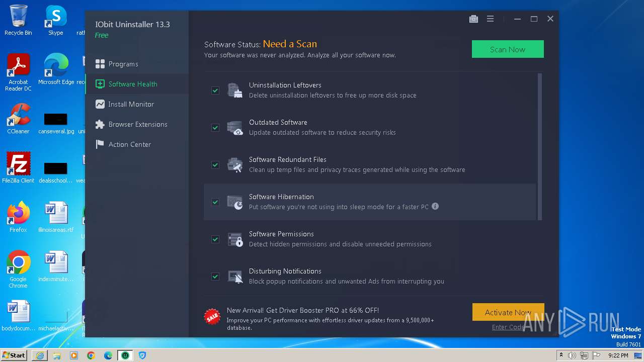
Task: Click Activate Now button
Action: pos(508,312)
